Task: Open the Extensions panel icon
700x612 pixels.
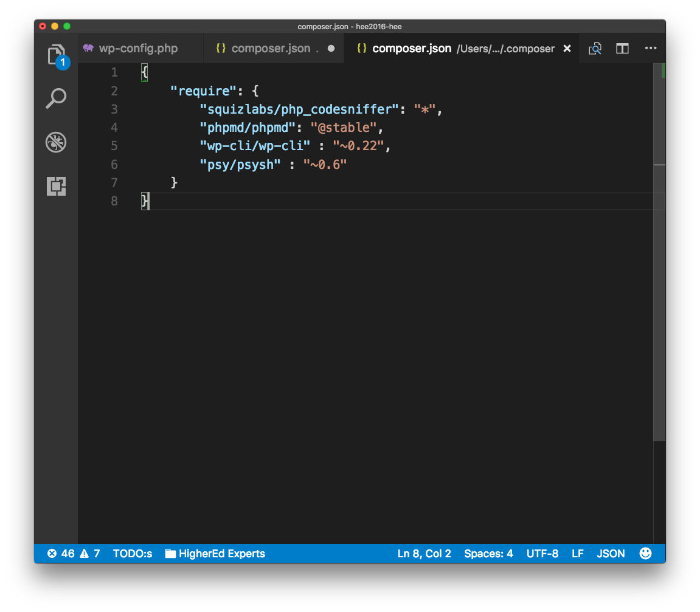Action: point(56,186)
